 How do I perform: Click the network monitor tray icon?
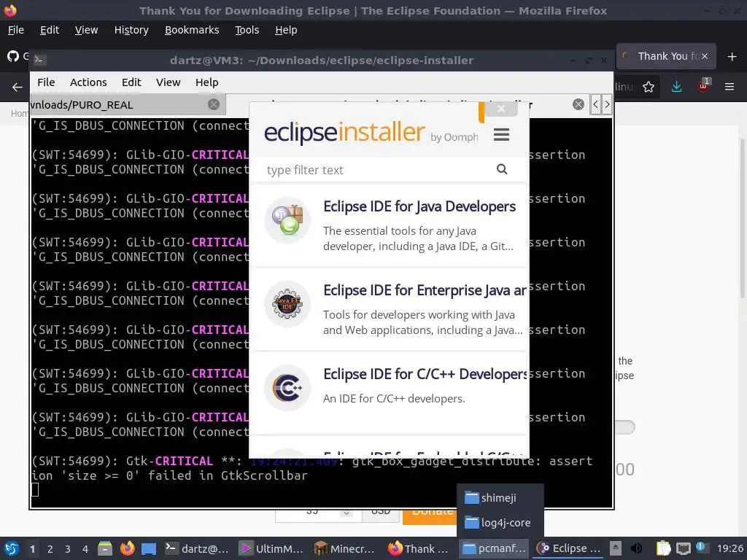[683, 548]
